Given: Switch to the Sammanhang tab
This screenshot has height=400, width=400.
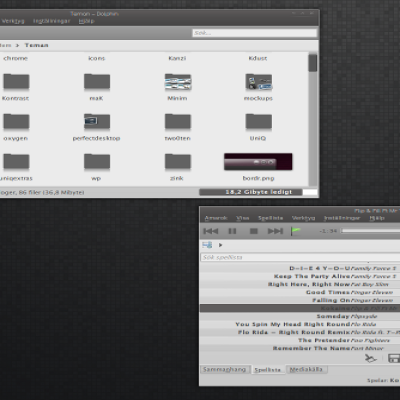Looking at the screenshot, I should coord(224,369).
